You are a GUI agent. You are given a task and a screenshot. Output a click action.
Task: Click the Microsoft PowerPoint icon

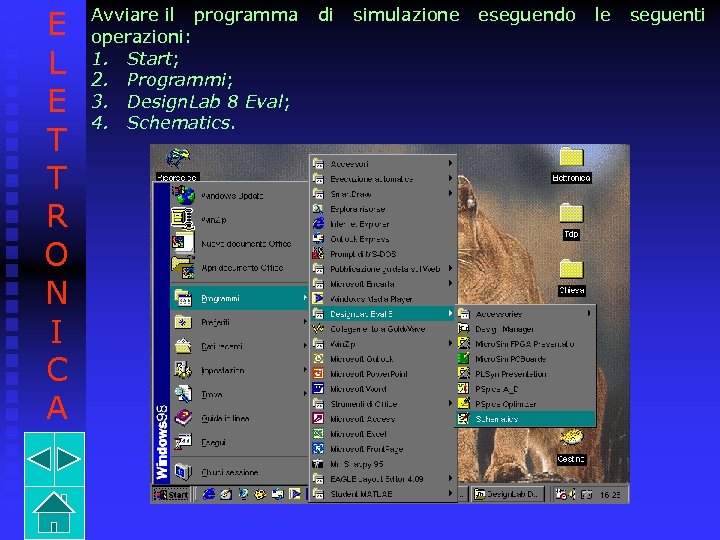click(x=318, y=374)
